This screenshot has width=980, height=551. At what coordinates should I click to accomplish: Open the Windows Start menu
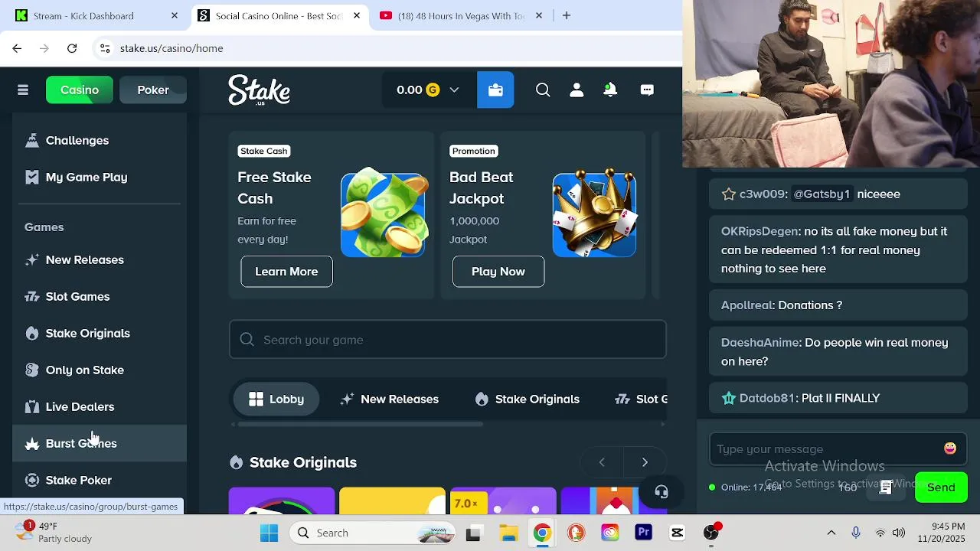(269, 533)
